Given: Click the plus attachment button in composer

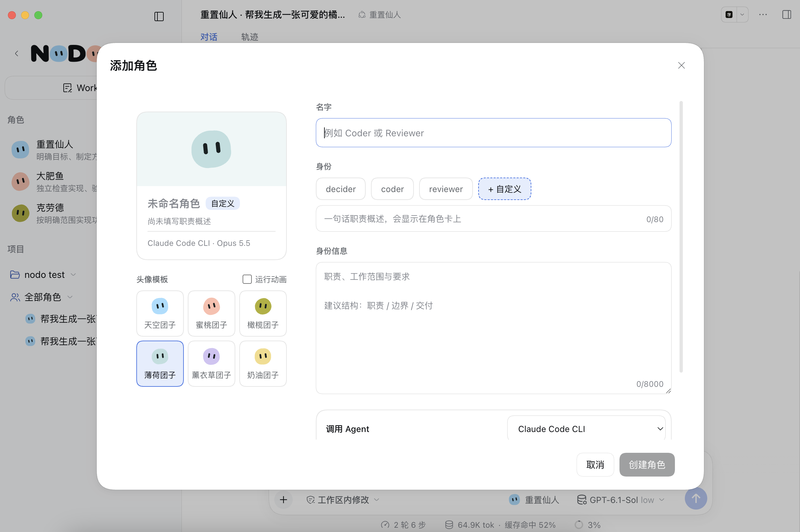Looking at the screenshot, I should pos(283,499).
